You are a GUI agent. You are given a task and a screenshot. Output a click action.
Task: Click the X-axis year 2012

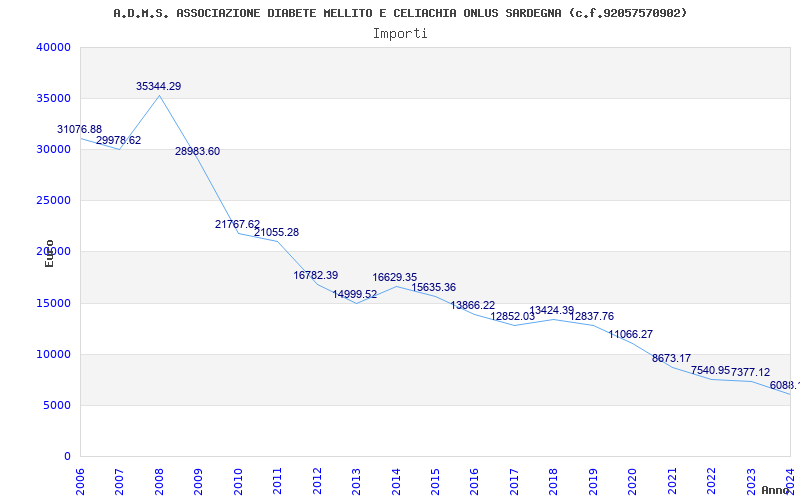tap(317, 481)
